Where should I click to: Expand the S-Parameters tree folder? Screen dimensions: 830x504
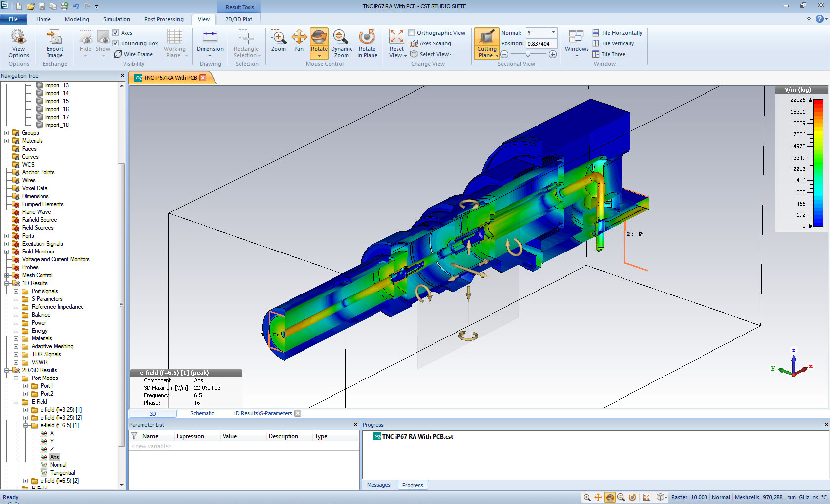[16, 299]
